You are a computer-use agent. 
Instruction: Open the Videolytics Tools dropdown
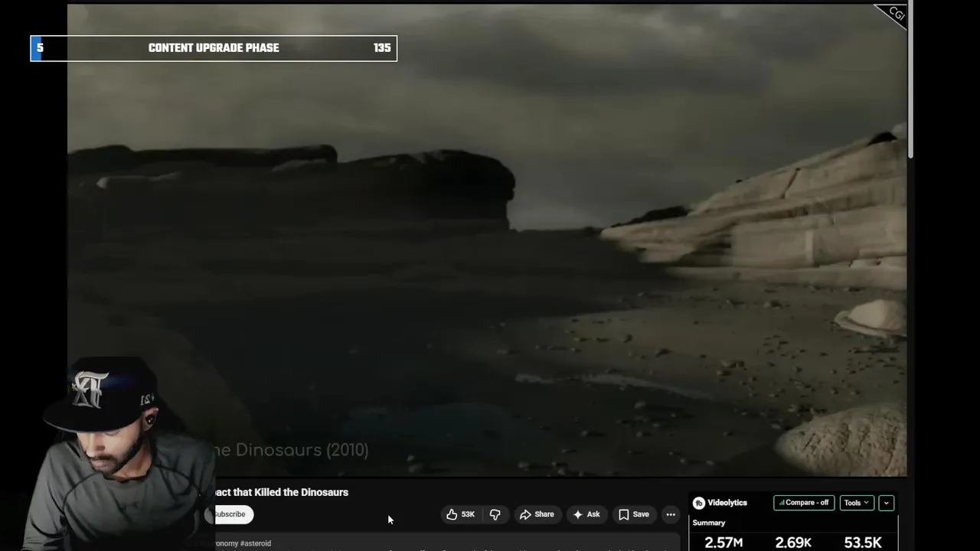point(856,503)
